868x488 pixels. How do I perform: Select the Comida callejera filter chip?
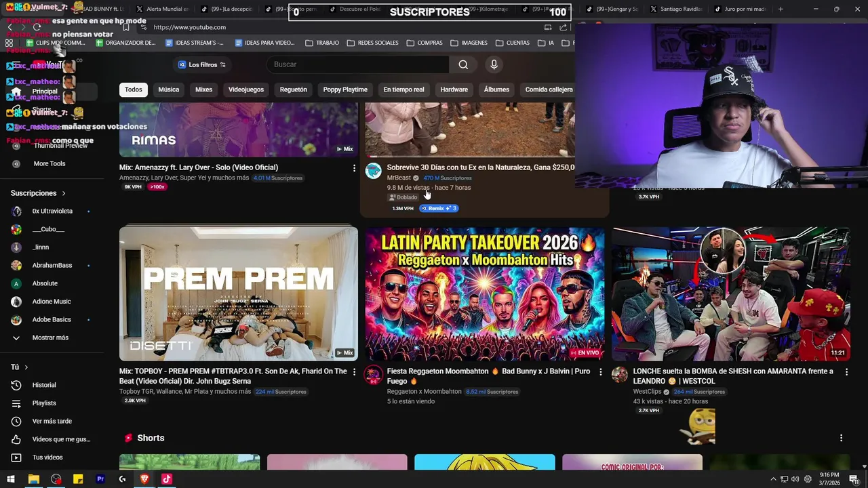549,89
